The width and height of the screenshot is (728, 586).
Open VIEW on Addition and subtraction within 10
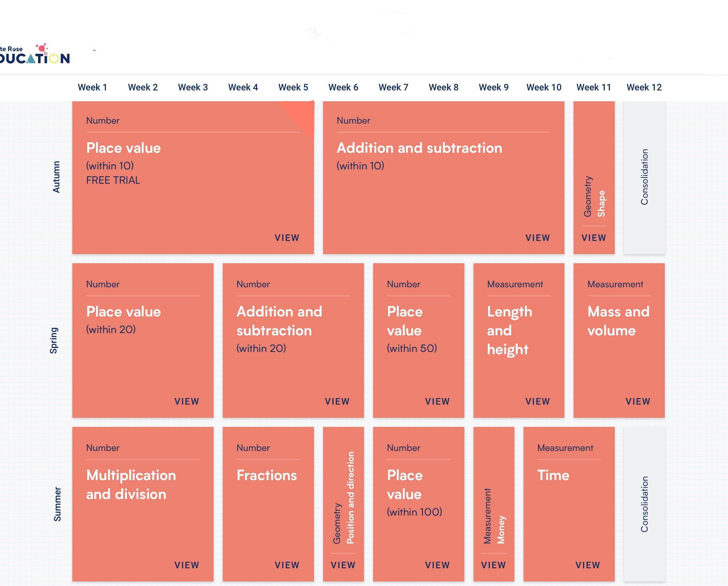pyautogui.click(x=537, y=237)
